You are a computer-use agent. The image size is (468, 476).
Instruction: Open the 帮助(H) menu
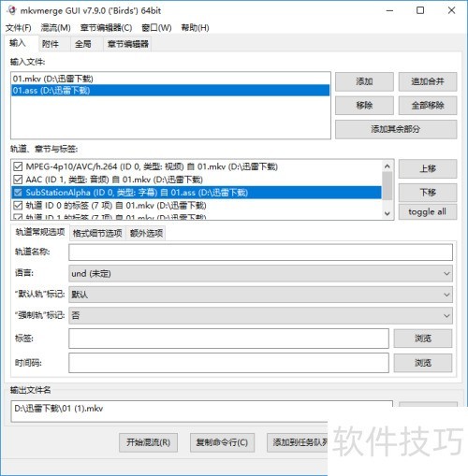point(195,28)
